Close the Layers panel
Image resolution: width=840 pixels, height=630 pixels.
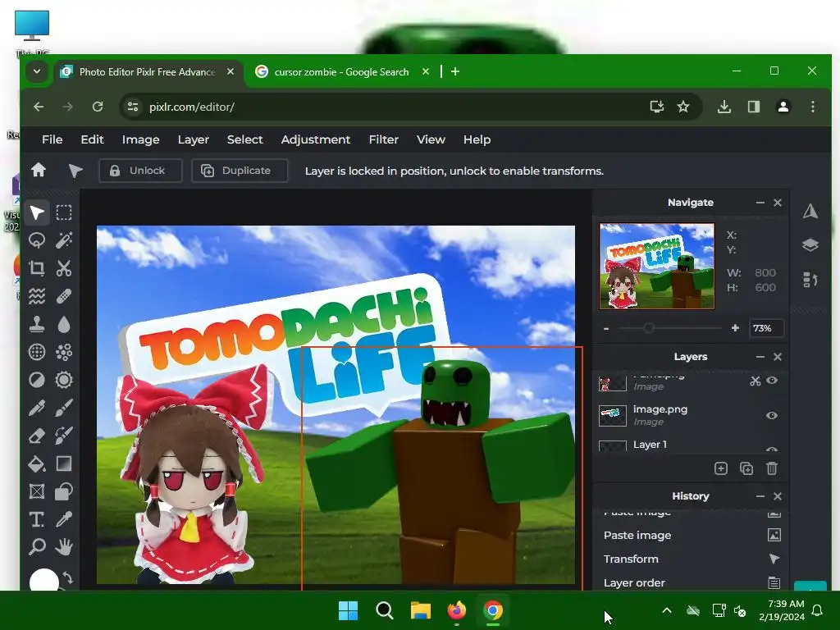[x=778, y=357]
